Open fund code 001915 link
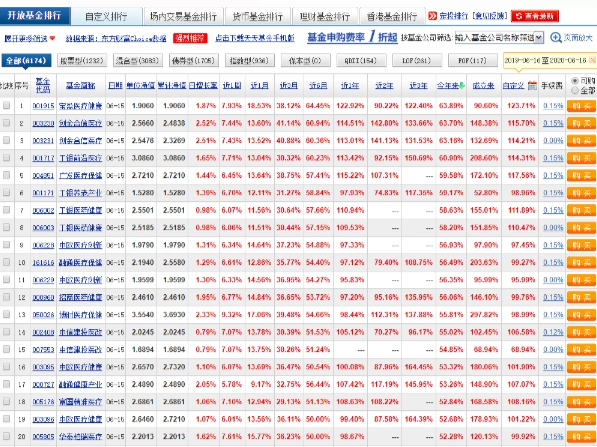The height and width of the screenshot is (447, 597). [43, 106]
